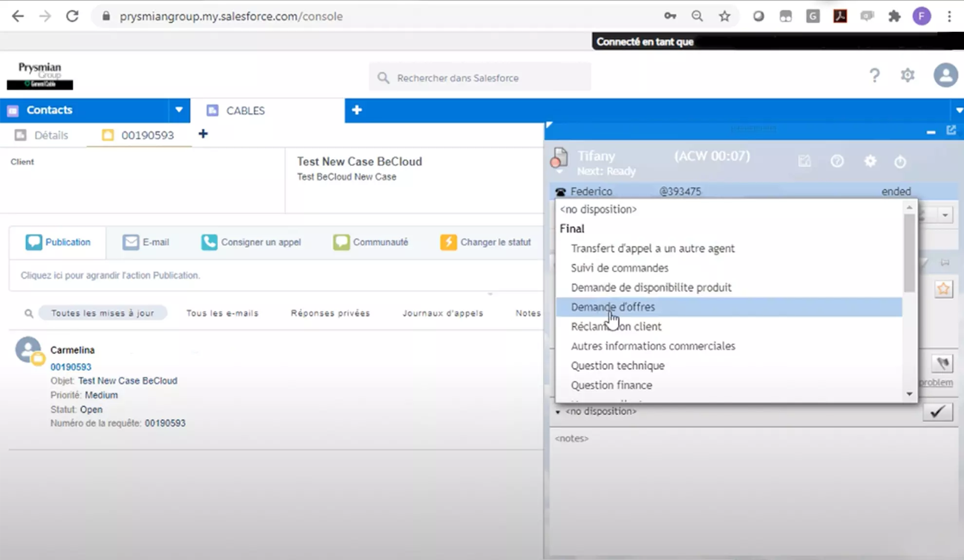Filter feed by Journaux d'appels
This screenshot has width=964, height=560.
tap(443, 313)
